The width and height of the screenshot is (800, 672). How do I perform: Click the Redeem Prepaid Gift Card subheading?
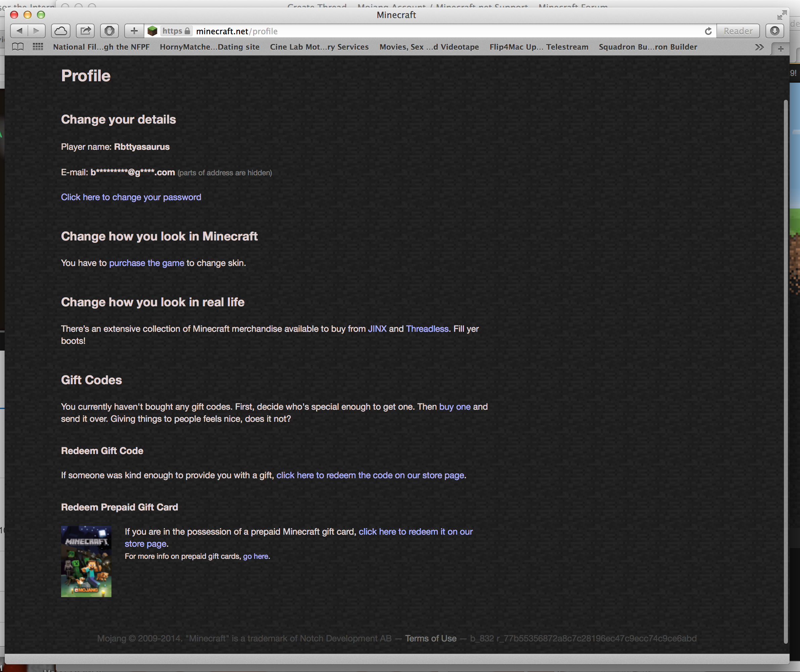tap(120, 507)
